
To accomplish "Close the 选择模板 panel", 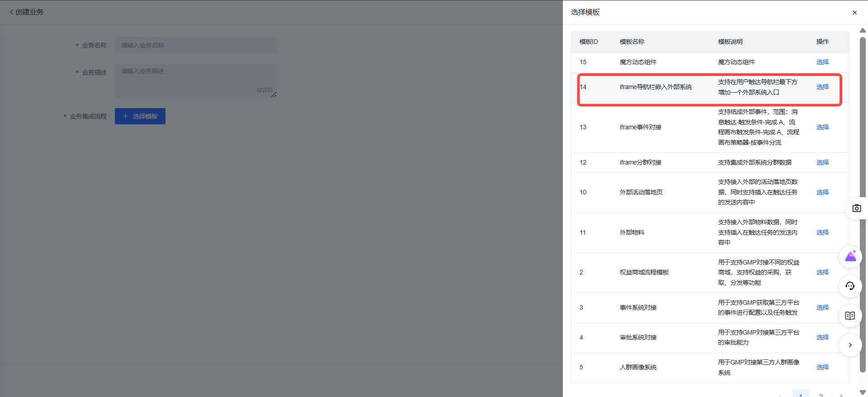I will coord(854,13).
